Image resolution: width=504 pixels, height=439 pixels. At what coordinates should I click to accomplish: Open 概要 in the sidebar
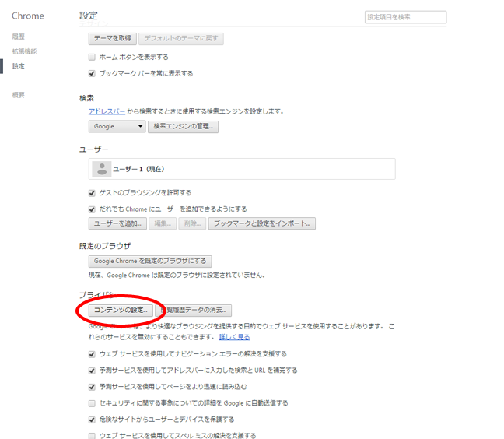pos(19,95)
